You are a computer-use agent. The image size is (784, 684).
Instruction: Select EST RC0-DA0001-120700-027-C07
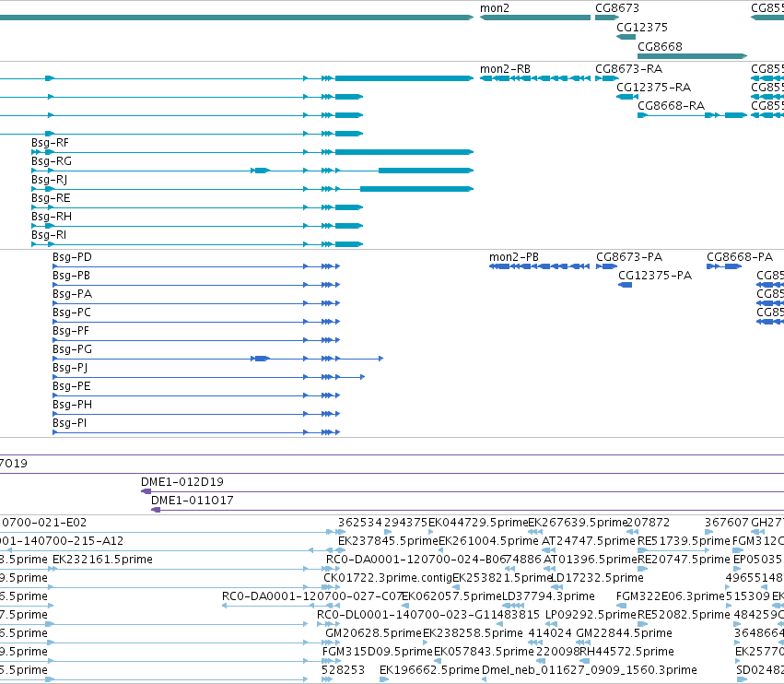click(312, 596)
